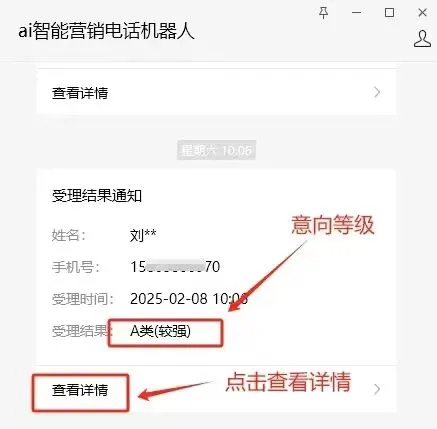The height and width of the screenshot is (429, 437).
Task: Click the red 点击查看详情 annotation text
Action: point(288,382)
